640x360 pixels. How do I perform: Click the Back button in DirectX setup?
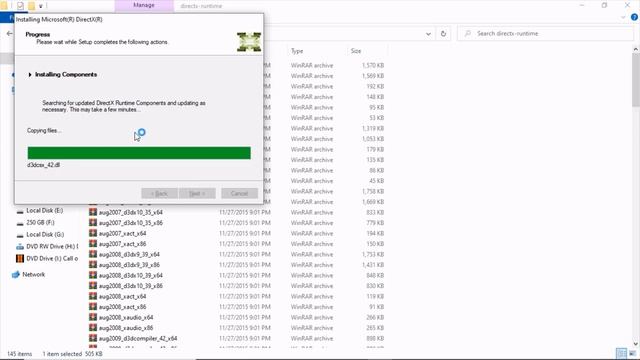point(159,193)
